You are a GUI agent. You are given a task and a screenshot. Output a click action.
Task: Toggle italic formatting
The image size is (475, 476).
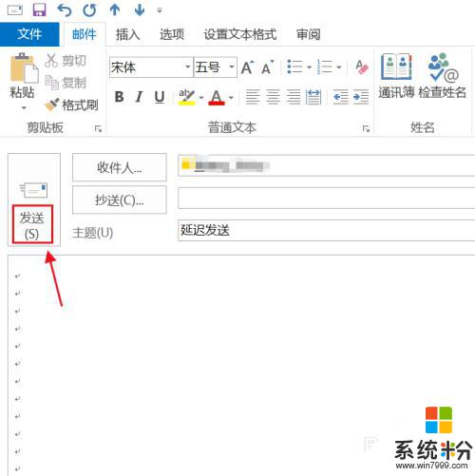[139, 97]
